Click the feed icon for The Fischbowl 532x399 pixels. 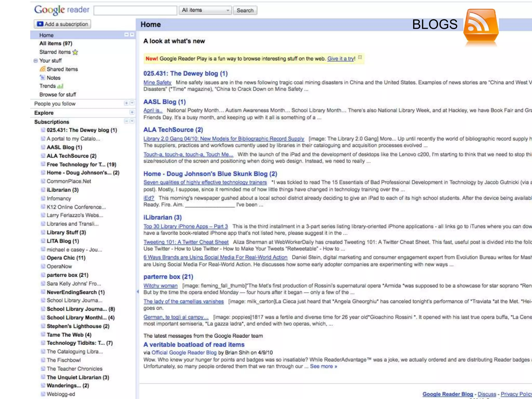click(x=43, y=360)
